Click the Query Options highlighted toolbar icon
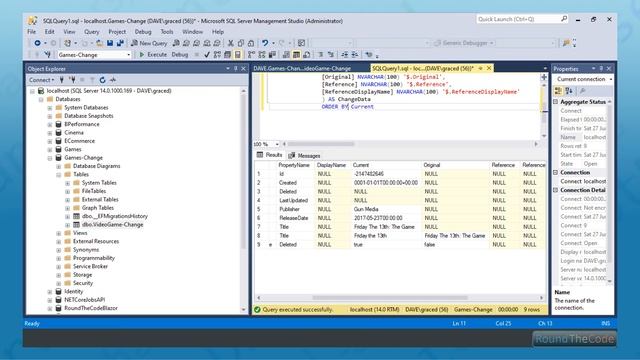The height and width of the screenshot is (360, 640). (238, 54)
